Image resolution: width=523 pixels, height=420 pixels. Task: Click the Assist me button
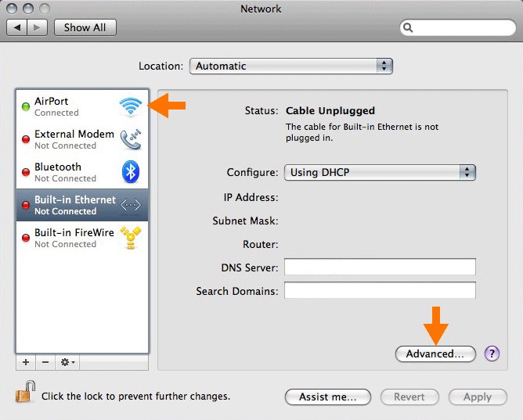(328, 397)
